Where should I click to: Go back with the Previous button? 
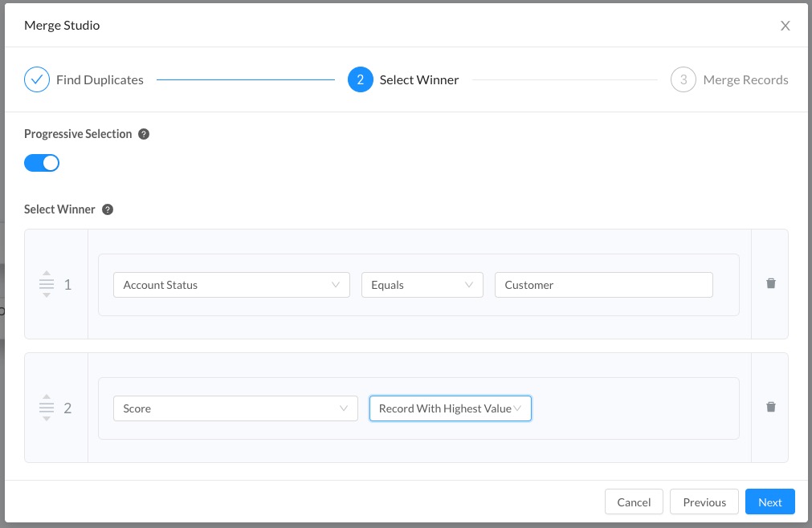click(x=704, y=502)
